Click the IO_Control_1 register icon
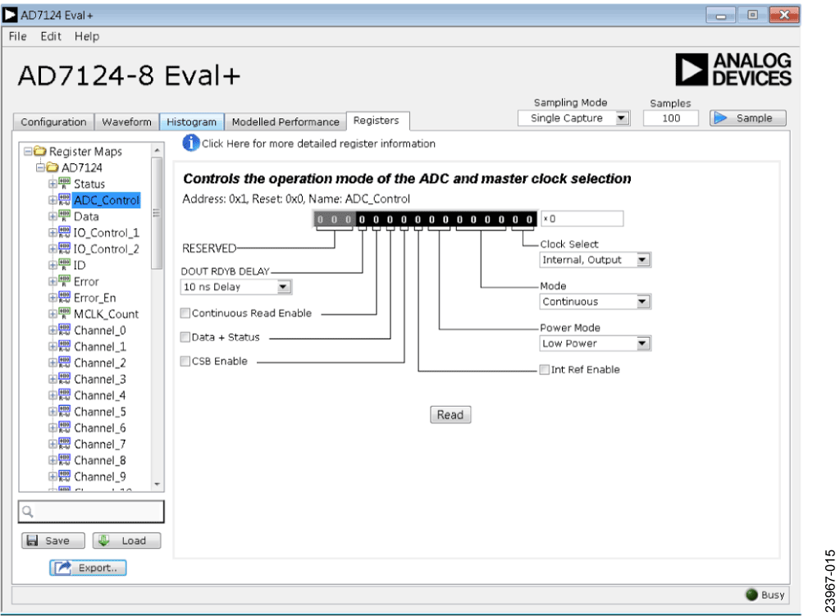The height and width of the screenshot is (616, 840). (x=64, y=233)
